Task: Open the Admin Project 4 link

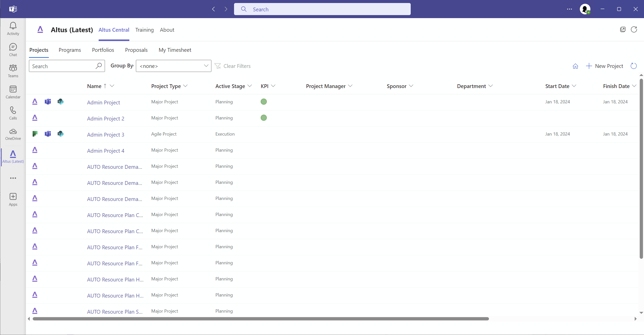Action: click(x=106, y=151)
